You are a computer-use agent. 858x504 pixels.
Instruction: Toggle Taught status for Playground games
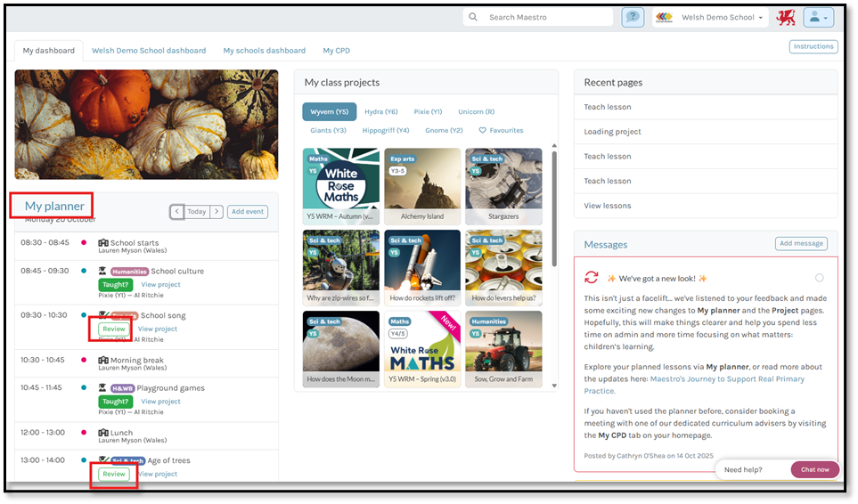115,402
